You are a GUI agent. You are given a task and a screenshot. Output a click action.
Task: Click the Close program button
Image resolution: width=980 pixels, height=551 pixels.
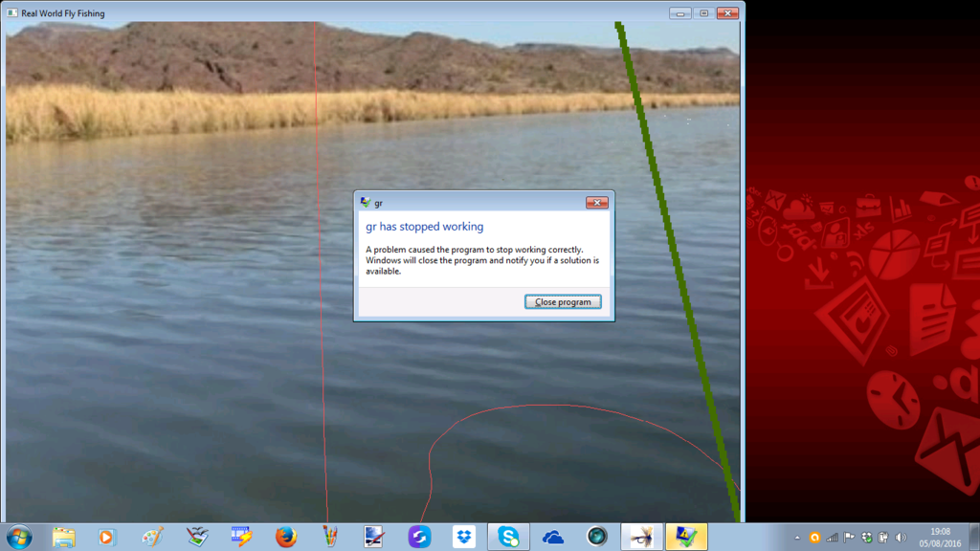point(563,301)
